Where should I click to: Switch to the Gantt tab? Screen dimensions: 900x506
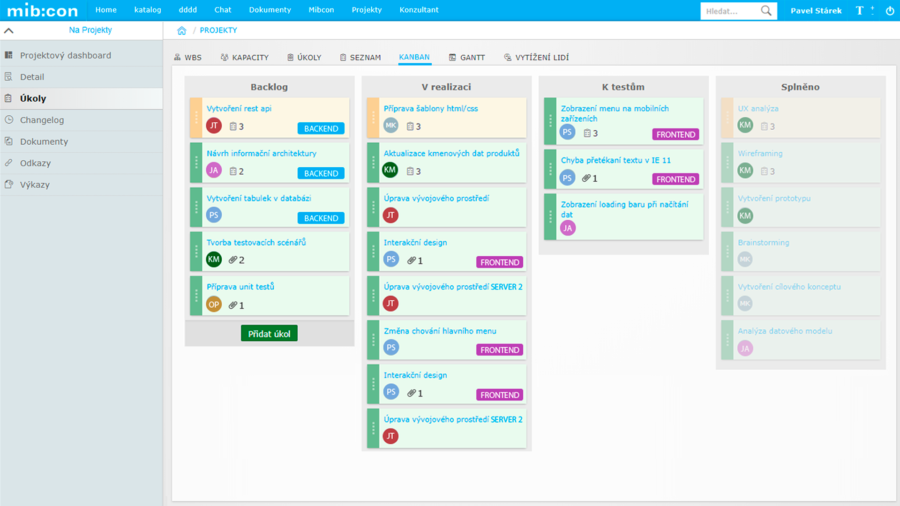467,58
